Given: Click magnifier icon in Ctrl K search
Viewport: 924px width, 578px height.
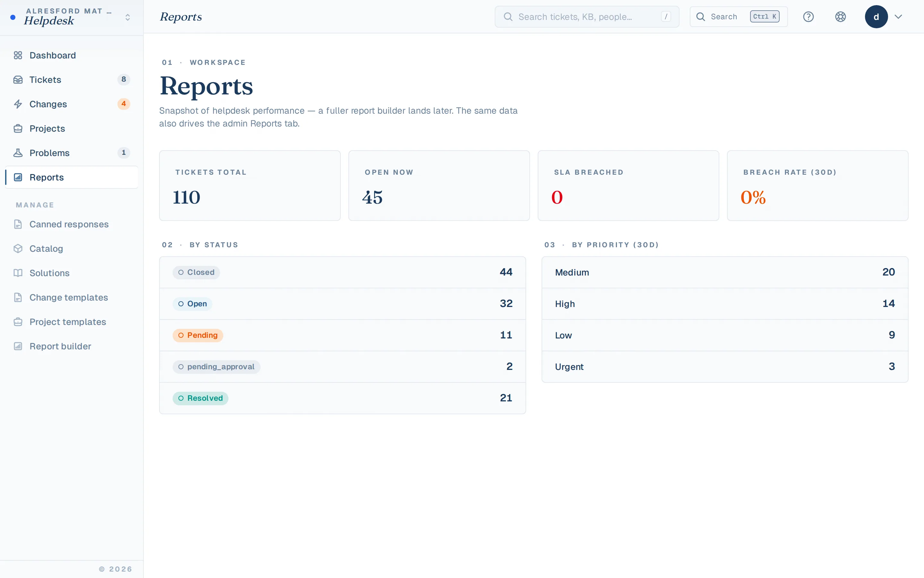Looking at the screenshot, I should [701, 17].
